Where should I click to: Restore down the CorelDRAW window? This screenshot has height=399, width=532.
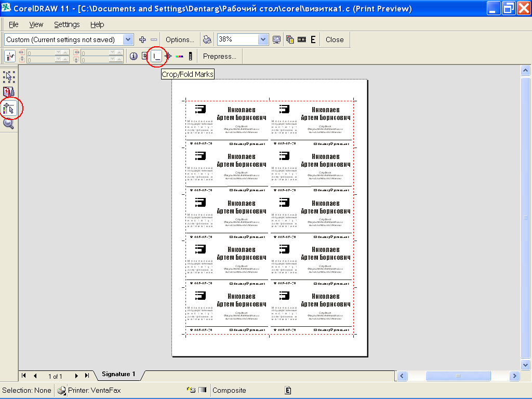click(509, 8)
